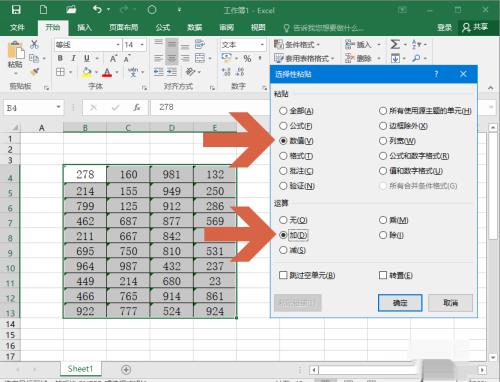
Task: Toggle bold formatting
Action: click(60, 58)
